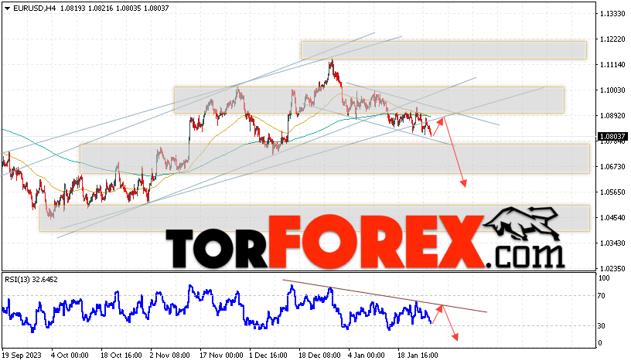Click the 1.04540 price axis label
The width and height of the screenshot is (631, 364).
(612, 218)
